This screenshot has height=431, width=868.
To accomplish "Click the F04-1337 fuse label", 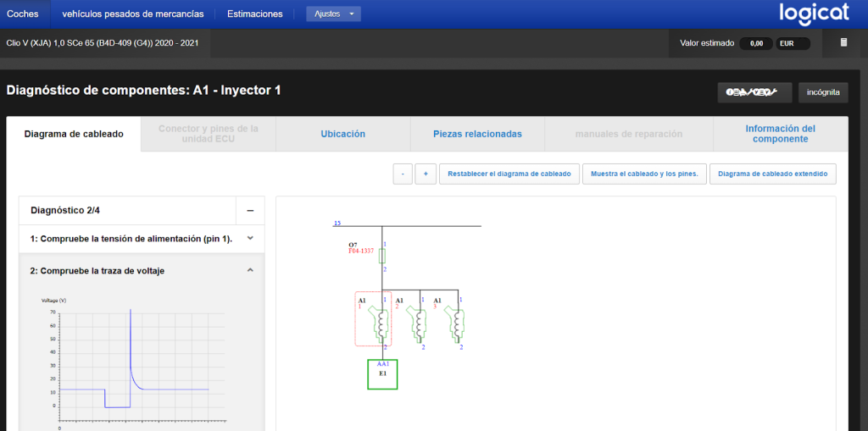I will pos(361,251).
